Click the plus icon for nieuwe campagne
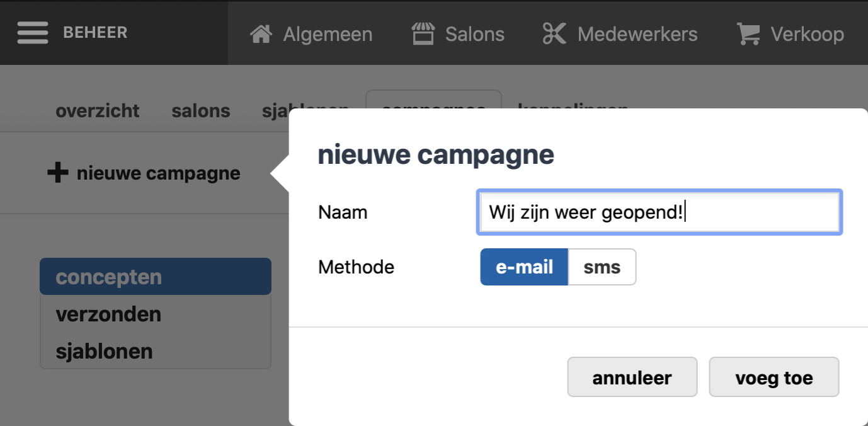The width and height of the screenshot is (868, 426). (x=58, y=173)
